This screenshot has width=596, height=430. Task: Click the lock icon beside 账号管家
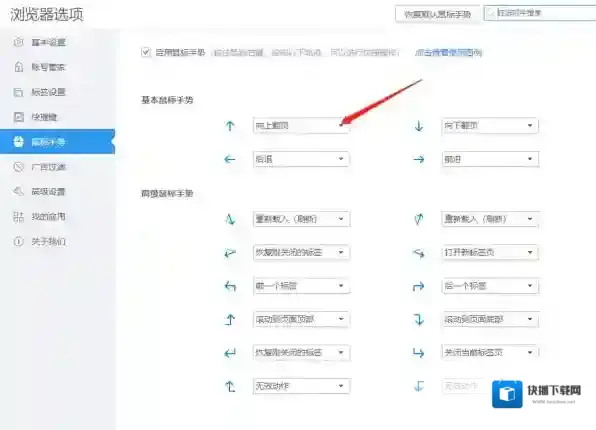click(x=19, y=67)
